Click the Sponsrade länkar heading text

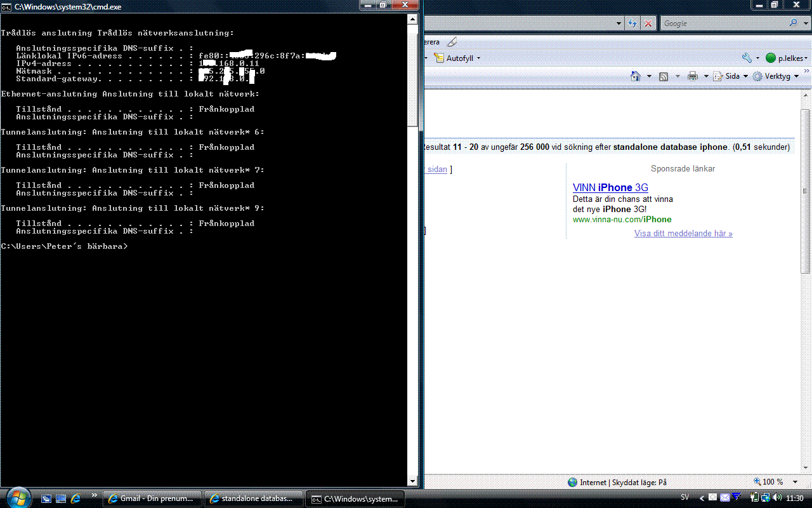point(683,168)
